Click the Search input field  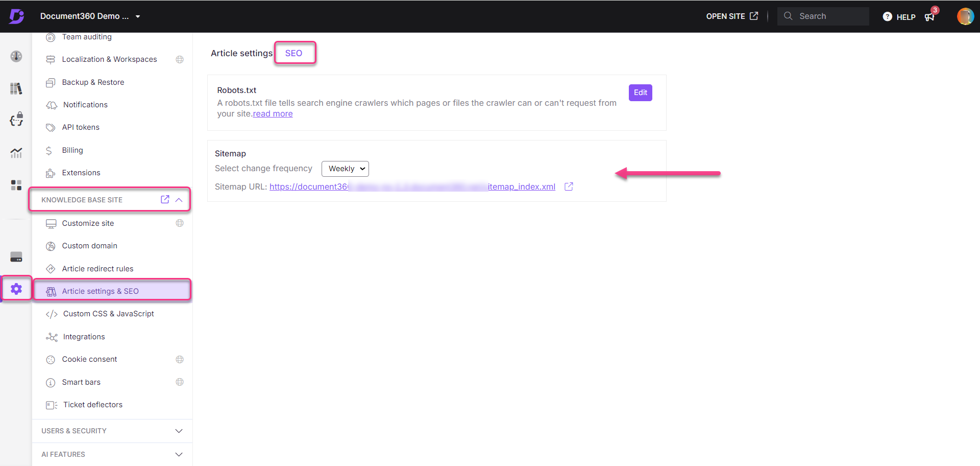[x=823, y=16]
